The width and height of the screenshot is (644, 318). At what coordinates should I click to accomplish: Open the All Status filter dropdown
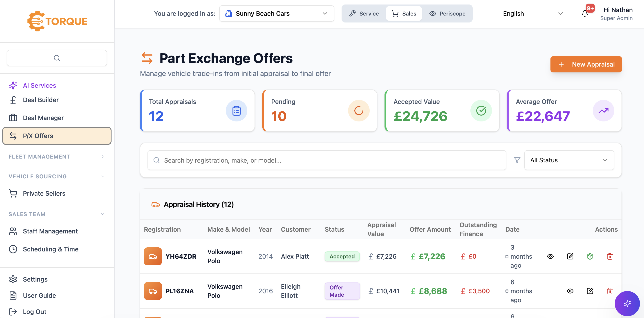[569, 160]
